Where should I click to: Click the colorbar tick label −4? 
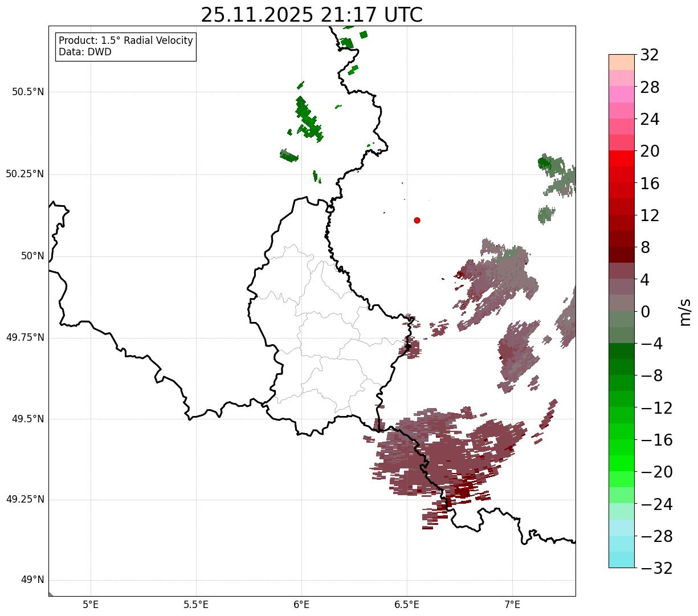pos(651,344)
